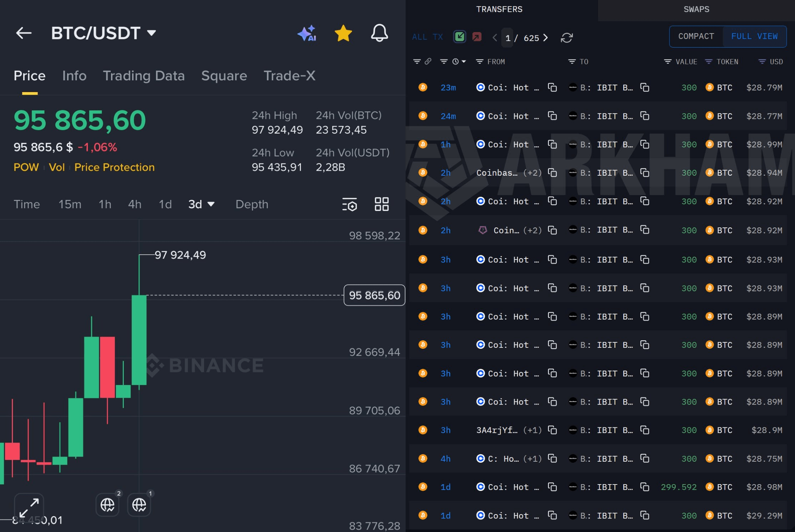The width and height of the screenshot is (795, 532).
Task: Refresh the transfers list
Action: [567, 38]
